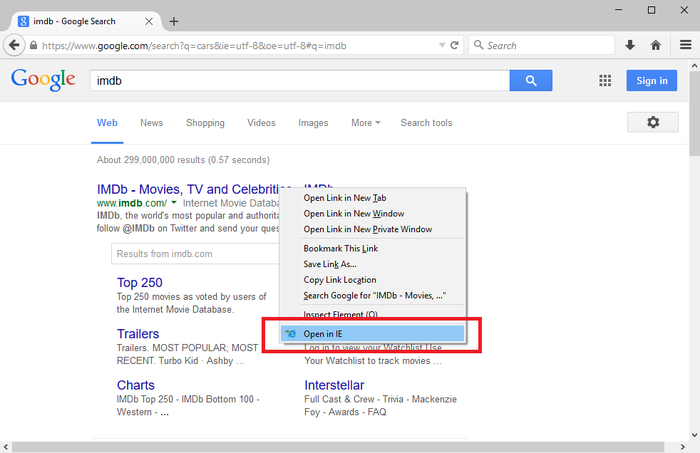Switch to the News tab
700x453 pixels.
(151, 123)
